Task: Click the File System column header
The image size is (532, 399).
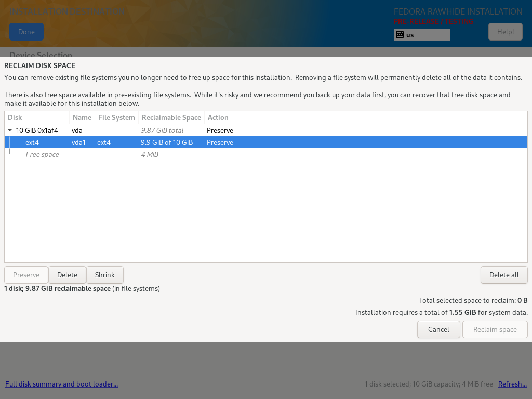Action: click(116, 117)
